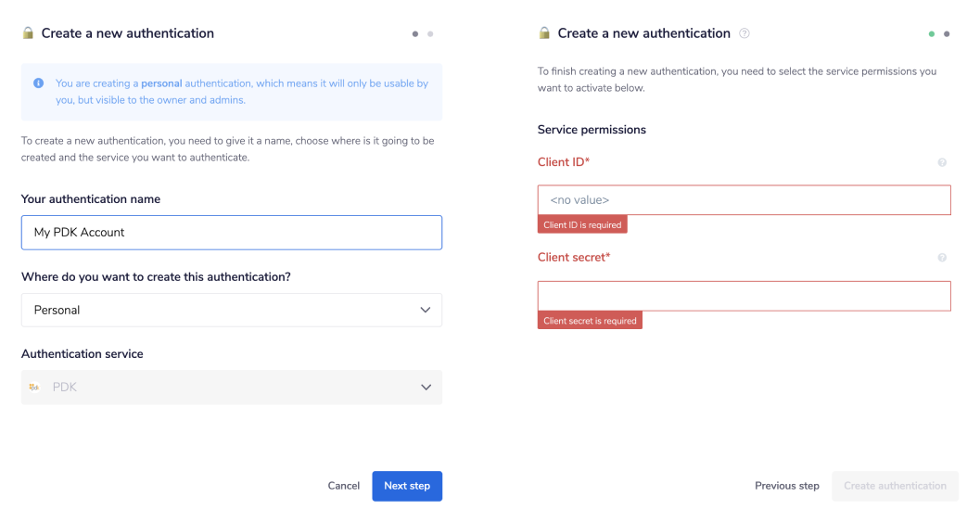The width and height of the screenshot is (980, 522).
Task: Click the dark step dot in the right dialog
Action: pyautogui.click(x=947, y=34)
